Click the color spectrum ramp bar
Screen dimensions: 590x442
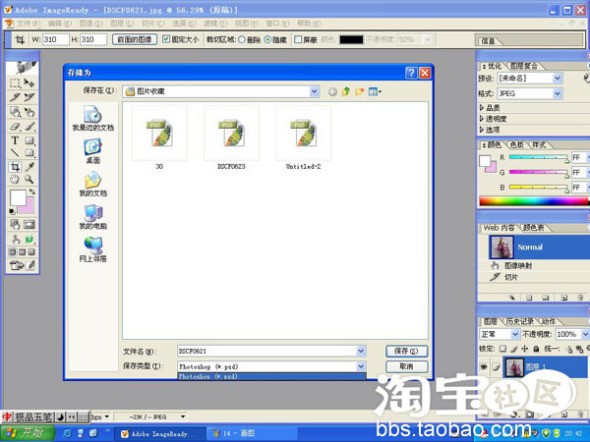pyautogui.click(x=534, y=201)
